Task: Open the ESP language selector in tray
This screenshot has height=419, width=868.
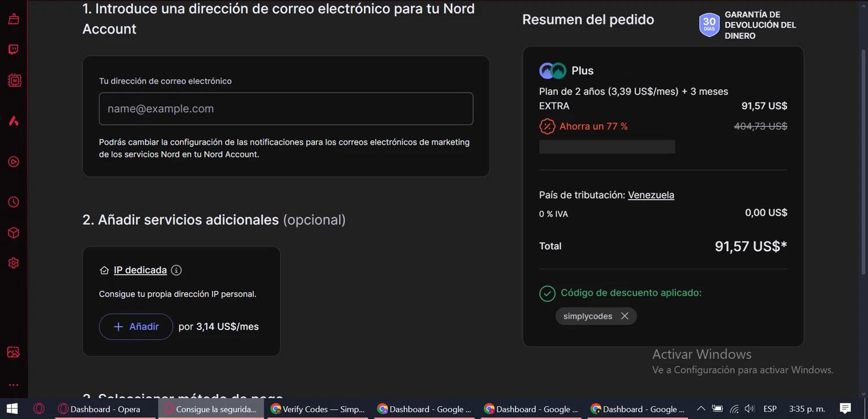Action: [770, 409]
